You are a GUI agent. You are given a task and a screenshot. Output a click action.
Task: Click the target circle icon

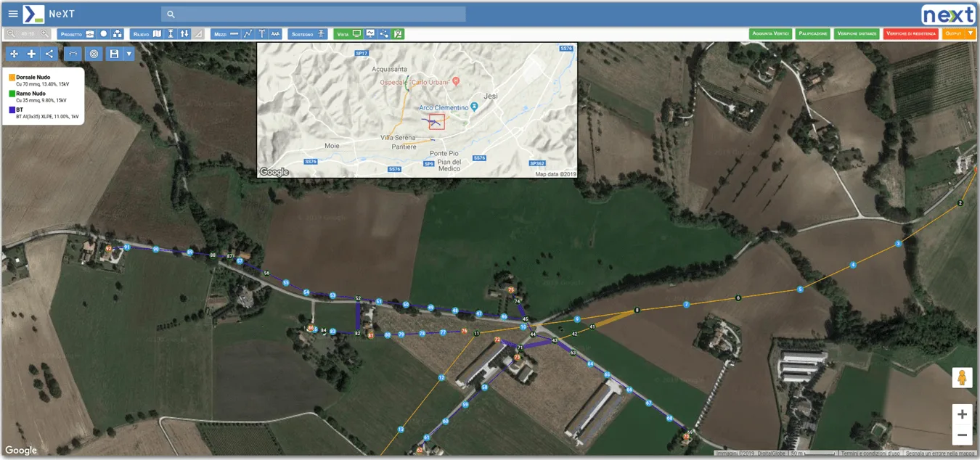[x=93, y=54]
